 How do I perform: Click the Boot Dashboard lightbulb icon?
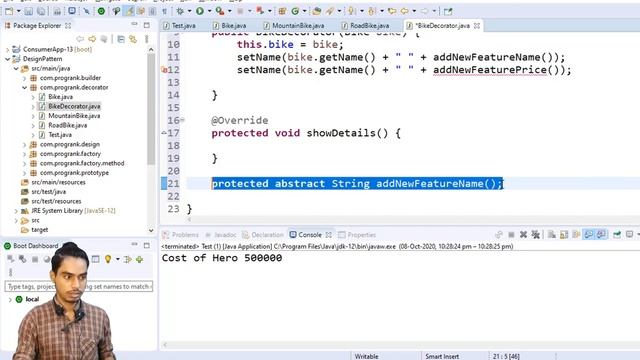click(108, 259)
